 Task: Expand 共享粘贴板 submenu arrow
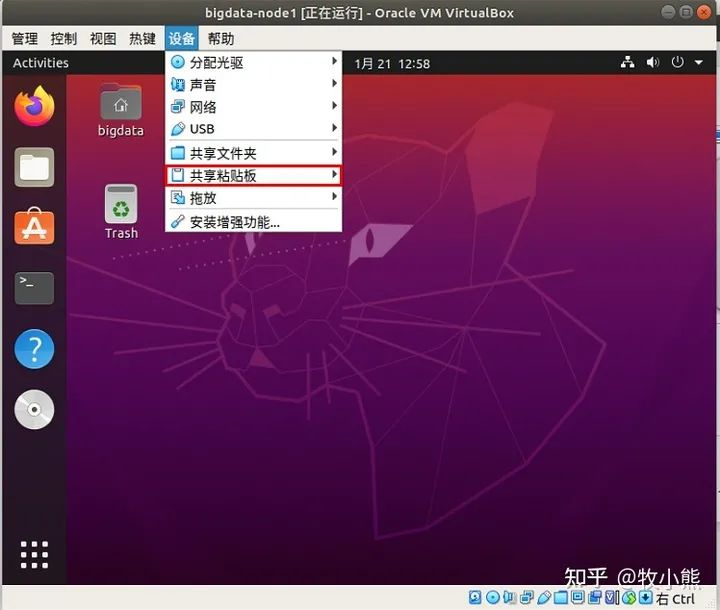334,175
